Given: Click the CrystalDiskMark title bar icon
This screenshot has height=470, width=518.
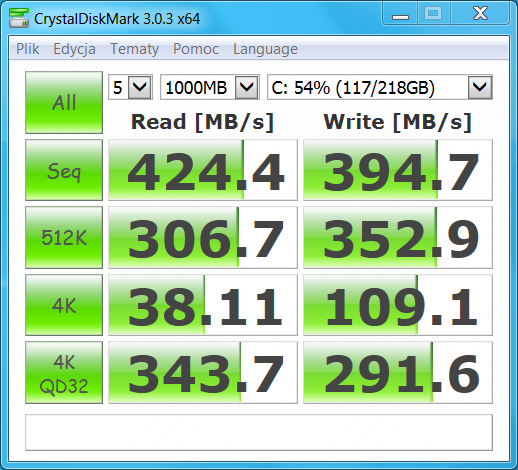Looking at the screenshot, I should (x=19, y=18).
